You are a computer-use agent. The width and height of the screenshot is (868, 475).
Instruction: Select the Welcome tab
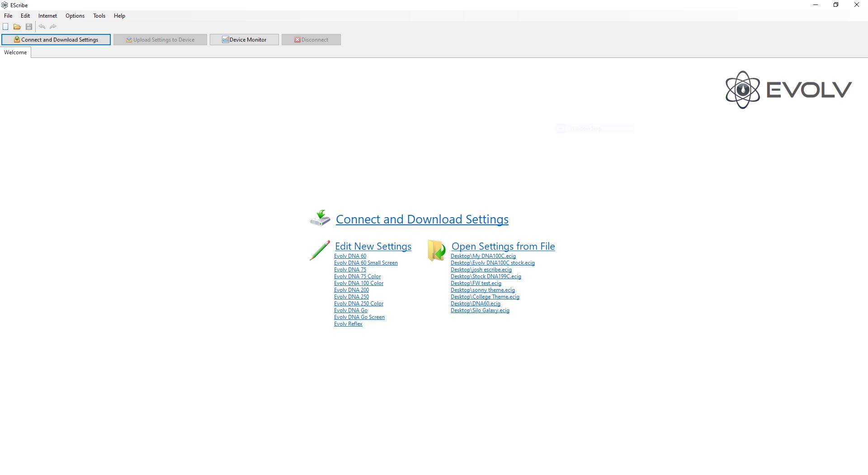[x=15, y=52]
